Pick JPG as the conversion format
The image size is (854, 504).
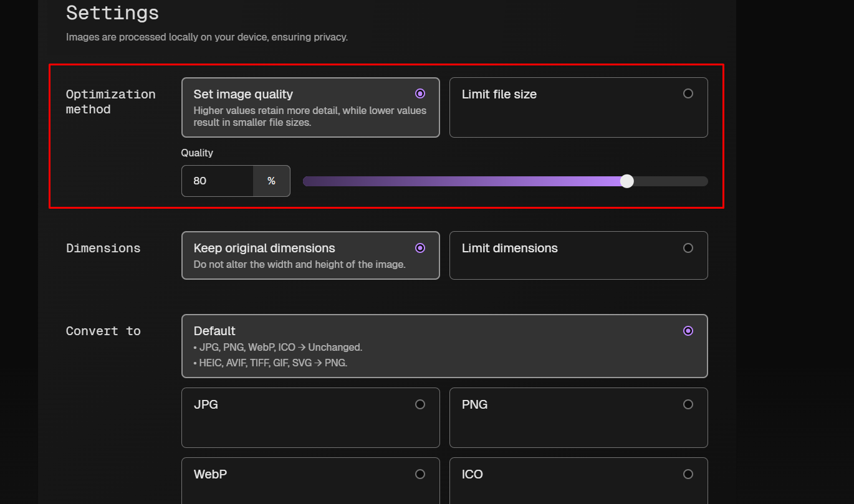(420, 404)
